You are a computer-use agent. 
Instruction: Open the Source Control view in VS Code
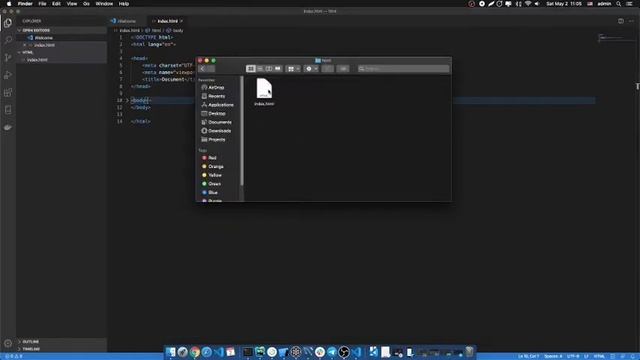point(8,58)
